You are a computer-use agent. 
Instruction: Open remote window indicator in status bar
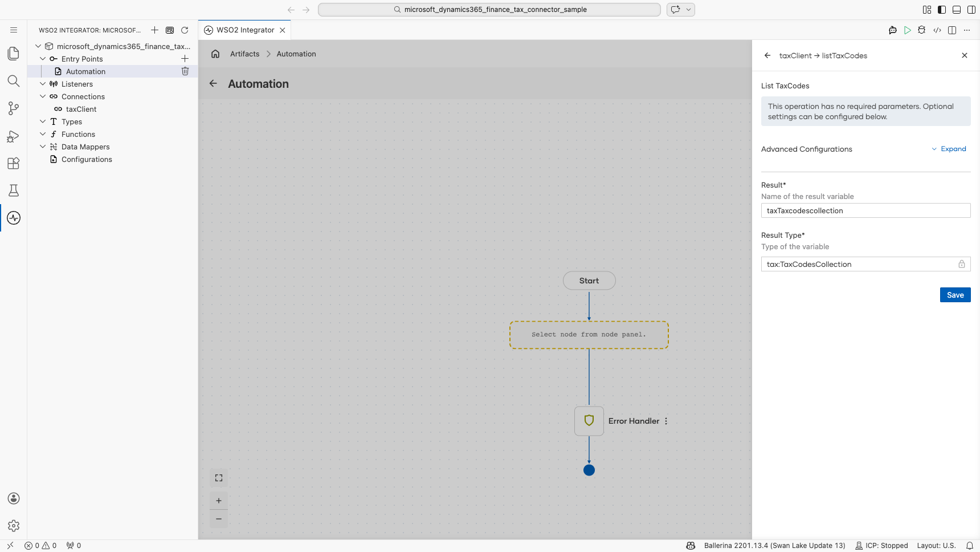pyautogui.click(x=10, y=546)
